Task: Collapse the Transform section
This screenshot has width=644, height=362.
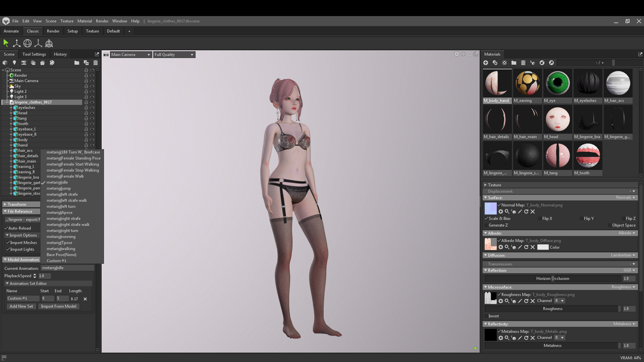Action: (x=5, y=205)
